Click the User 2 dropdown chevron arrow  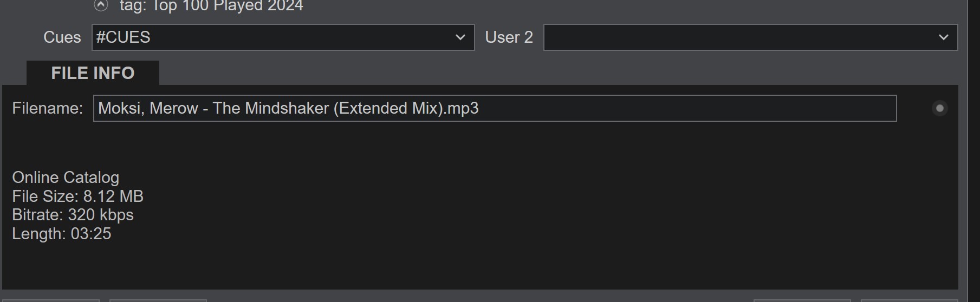[x=944, y=37]
